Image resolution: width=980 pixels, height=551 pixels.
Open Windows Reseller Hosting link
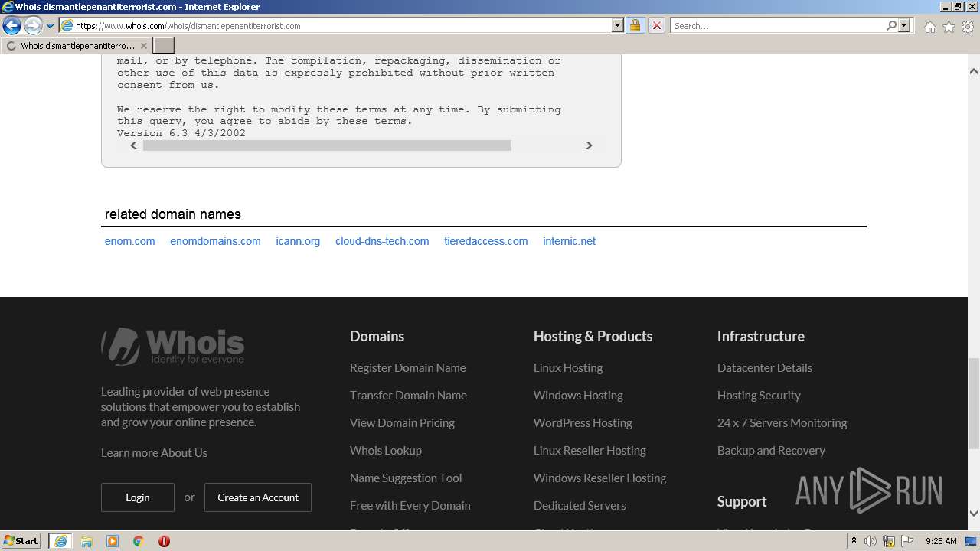(599, 478)
